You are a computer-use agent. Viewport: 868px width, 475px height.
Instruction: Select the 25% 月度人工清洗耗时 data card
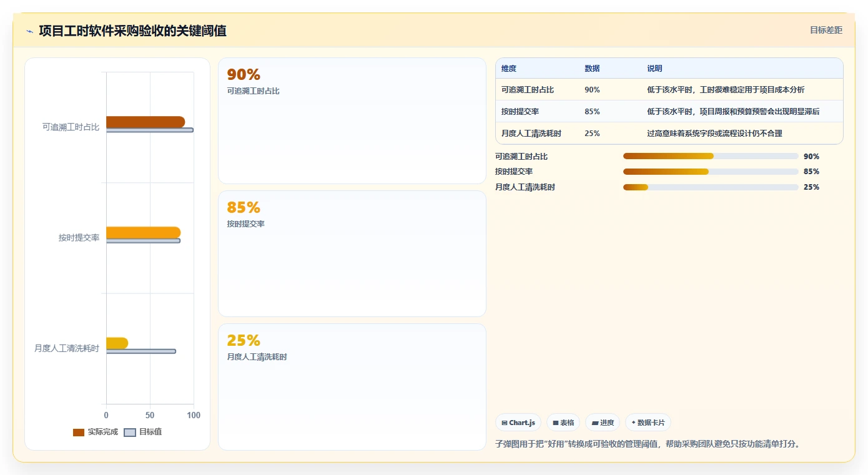pos(352,387)
